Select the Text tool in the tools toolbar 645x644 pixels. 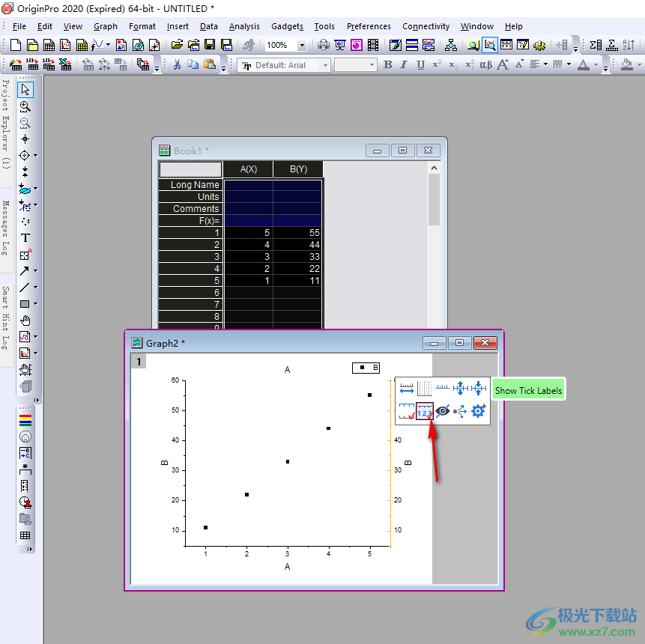tap(25, 238)
